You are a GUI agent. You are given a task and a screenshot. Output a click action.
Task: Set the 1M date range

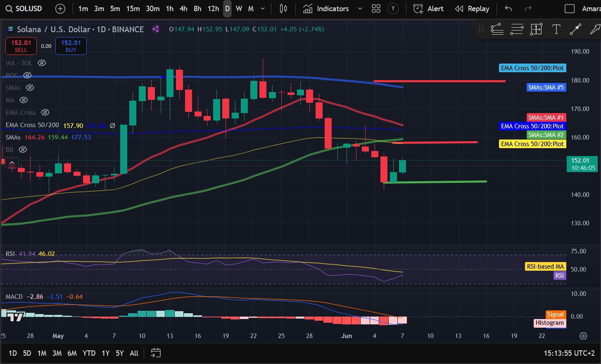click(42, 353)
